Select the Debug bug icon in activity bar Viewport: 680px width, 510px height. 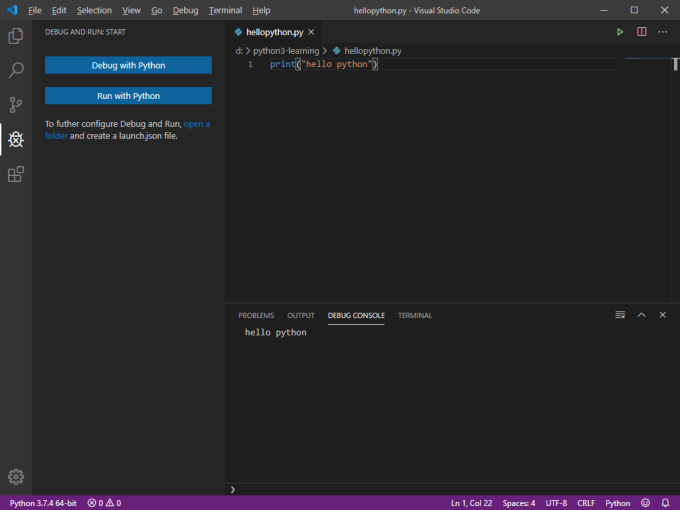[x=16, y=139]
